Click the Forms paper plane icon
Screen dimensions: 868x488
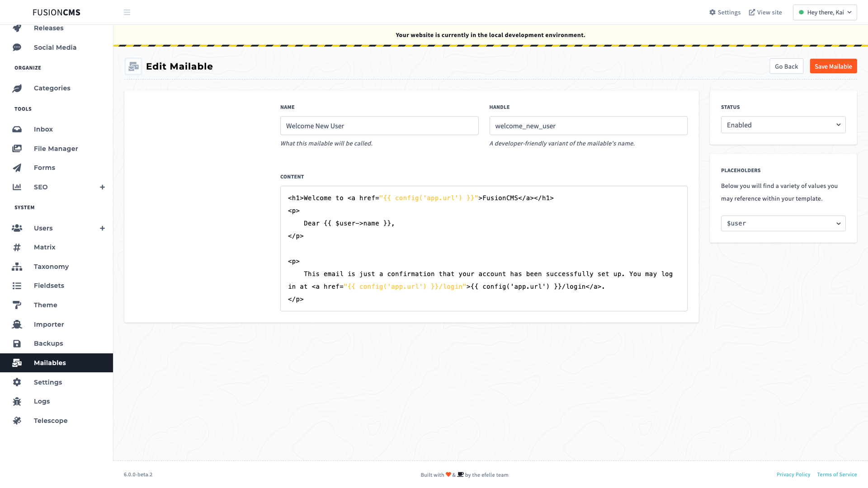(17, 168)
